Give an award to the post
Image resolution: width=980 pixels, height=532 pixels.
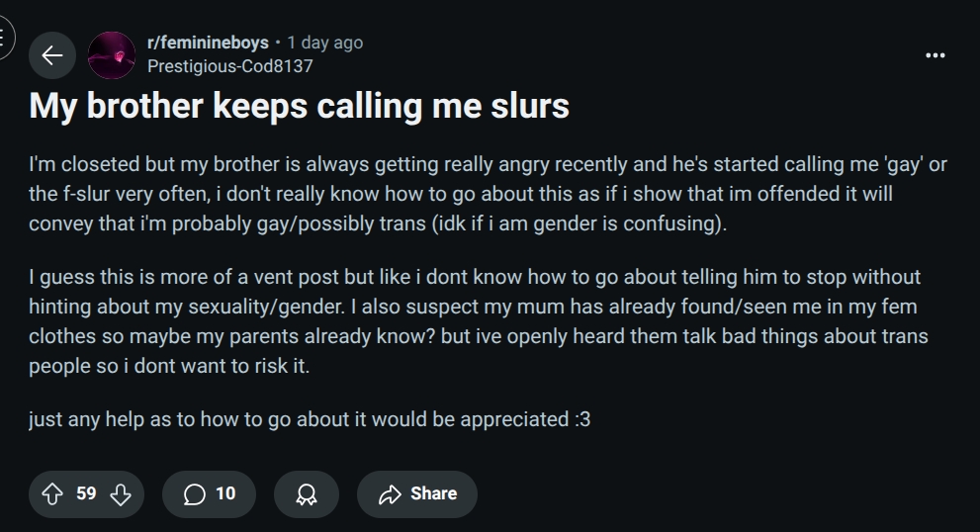(x=306, y=493)
